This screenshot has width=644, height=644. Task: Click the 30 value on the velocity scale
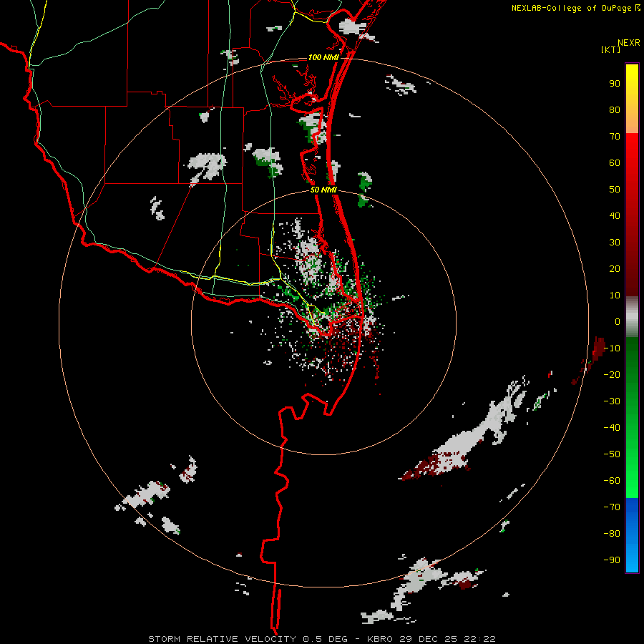tap(615, 243)
